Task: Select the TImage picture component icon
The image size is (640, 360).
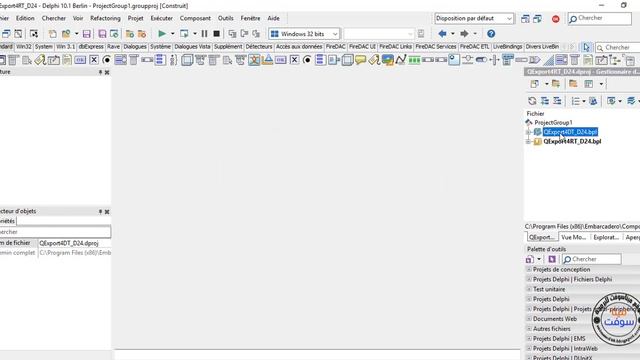Action: pos(388,60)
